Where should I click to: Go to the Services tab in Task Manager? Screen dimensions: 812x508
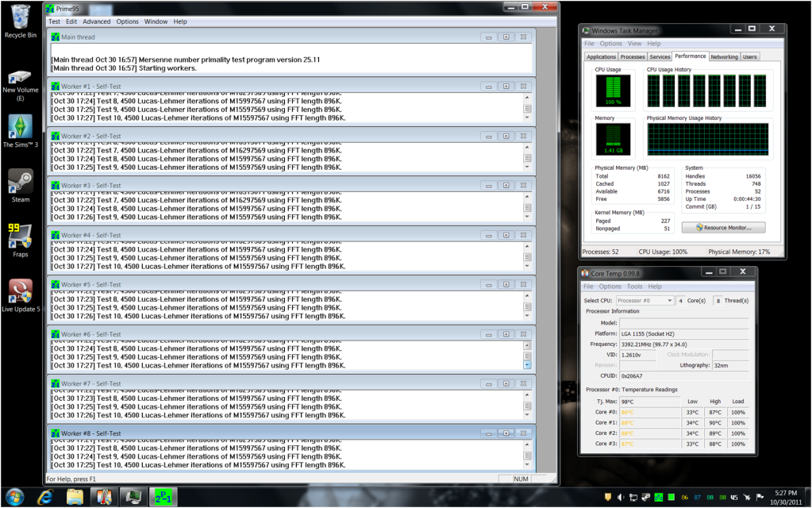(x=660, y=57)
